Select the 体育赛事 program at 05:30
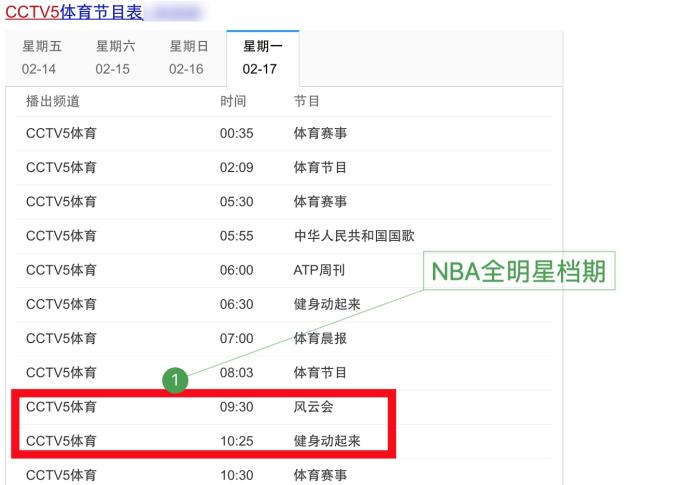This screenshot has width=700, height=485. 320,201
